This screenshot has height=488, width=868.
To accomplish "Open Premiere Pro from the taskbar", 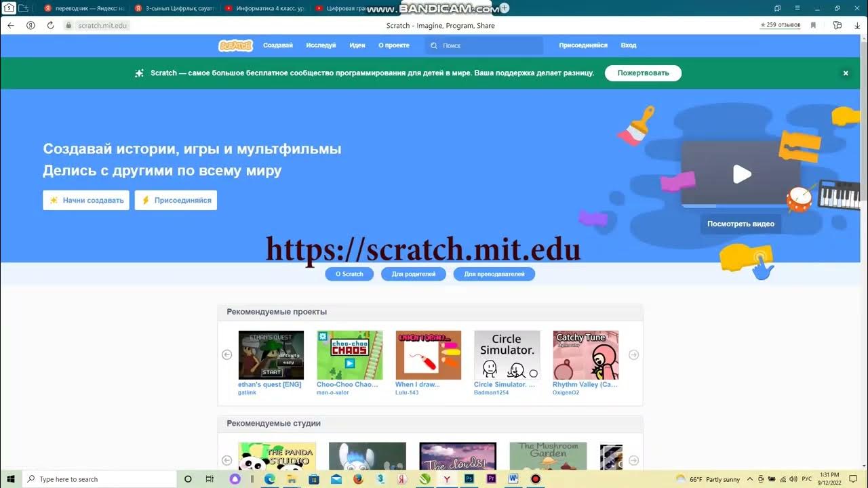I will coord(491,479).
